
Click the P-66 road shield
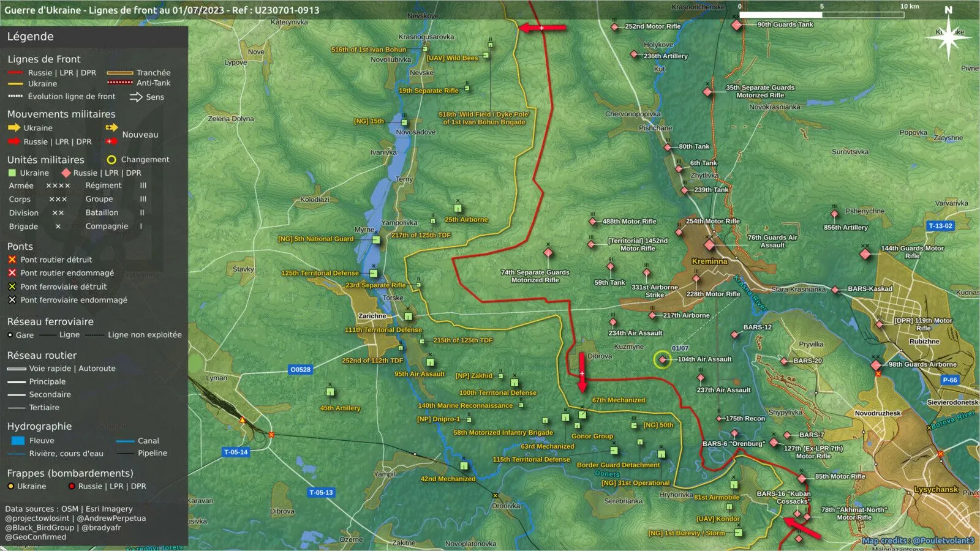click(950, 380)
